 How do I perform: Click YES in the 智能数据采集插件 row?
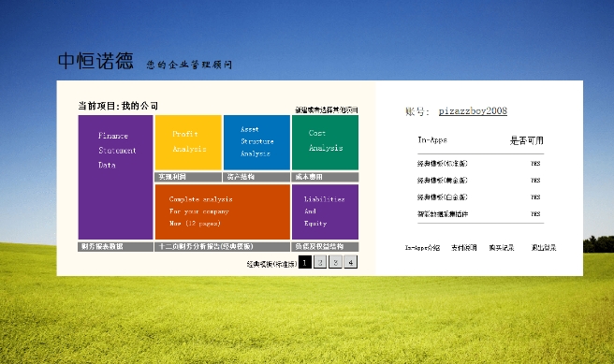click(x=535, y=214)
